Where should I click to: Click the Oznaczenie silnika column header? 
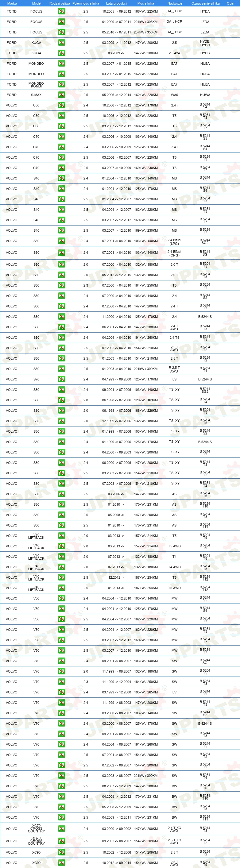[x=205, y=3]
